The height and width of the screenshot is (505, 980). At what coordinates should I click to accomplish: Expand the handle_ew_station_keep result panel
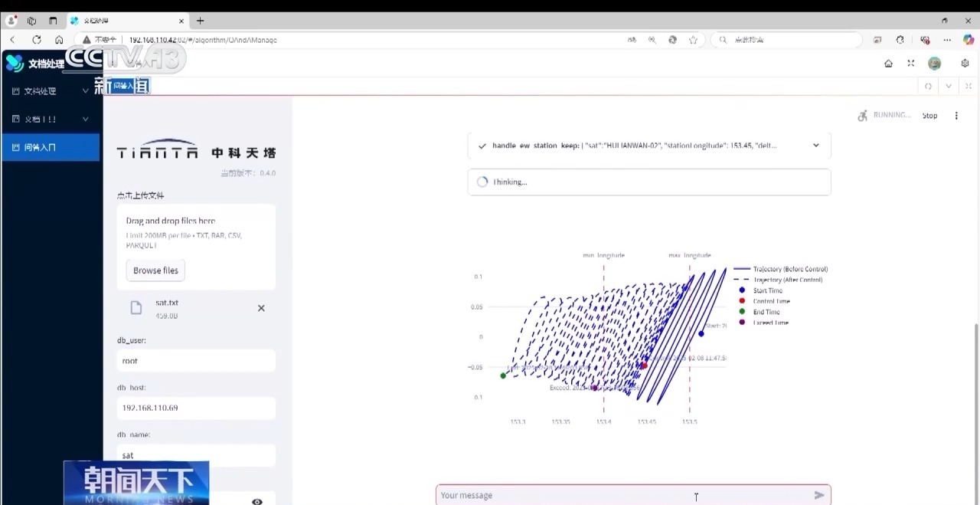[x=815, y=146]
